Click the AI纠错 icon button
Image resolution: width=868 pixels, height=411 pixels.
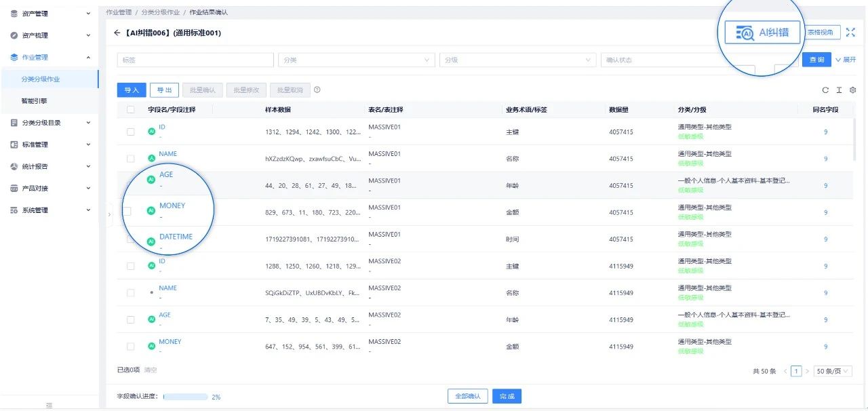(x=761, y=32)
